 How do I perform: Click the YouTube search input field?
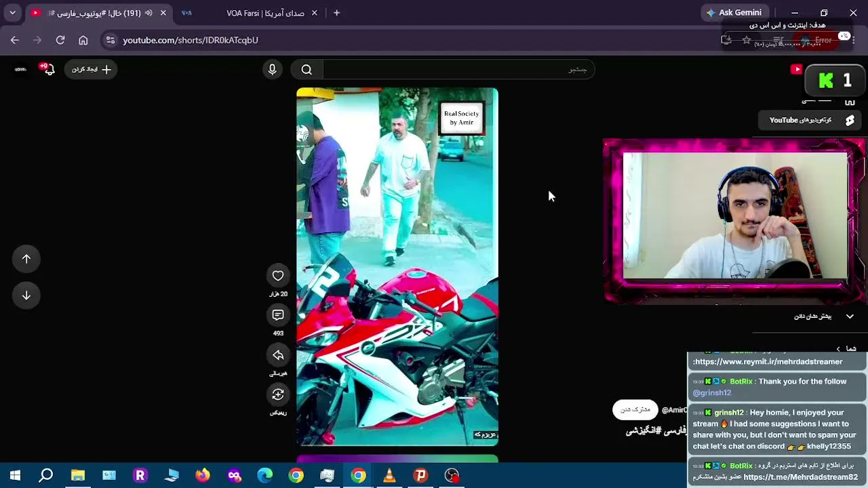[x=458, y=69]
